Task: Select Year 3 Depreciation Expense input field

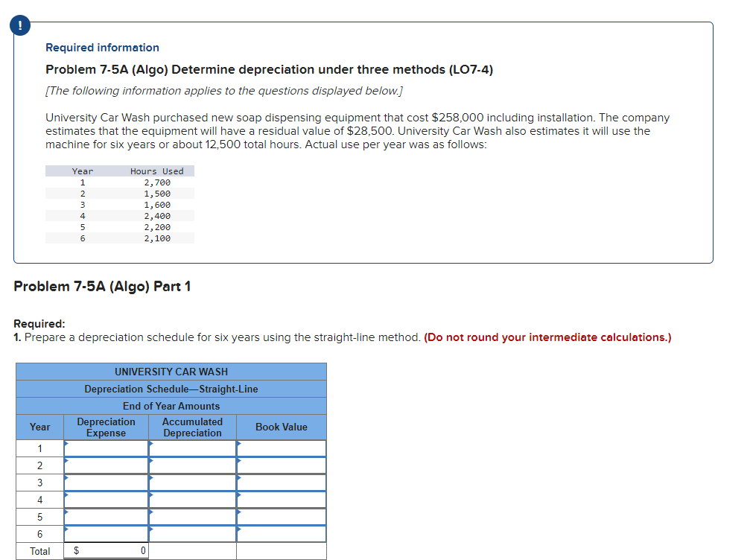Action: 106,482
